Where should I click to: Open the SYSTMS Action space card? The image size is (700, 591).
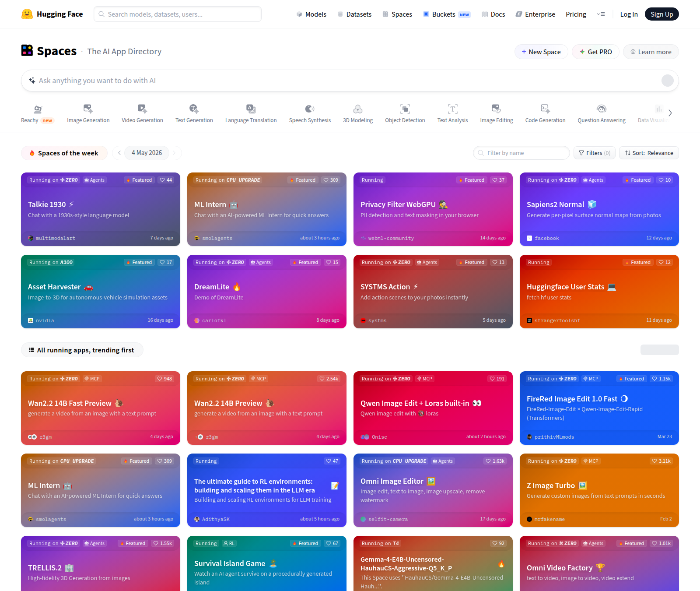[x=433, y=292]
